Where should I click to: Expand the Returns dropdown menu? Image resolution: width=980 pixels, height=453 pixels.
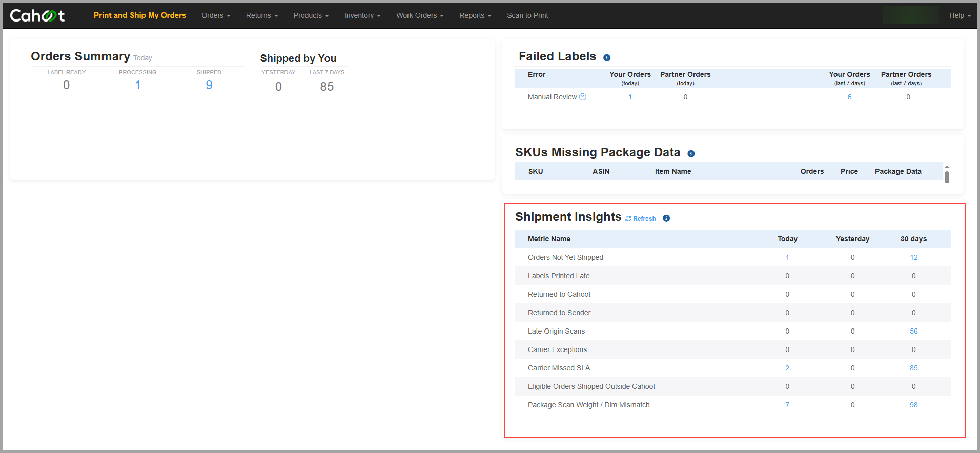(262, 15)
